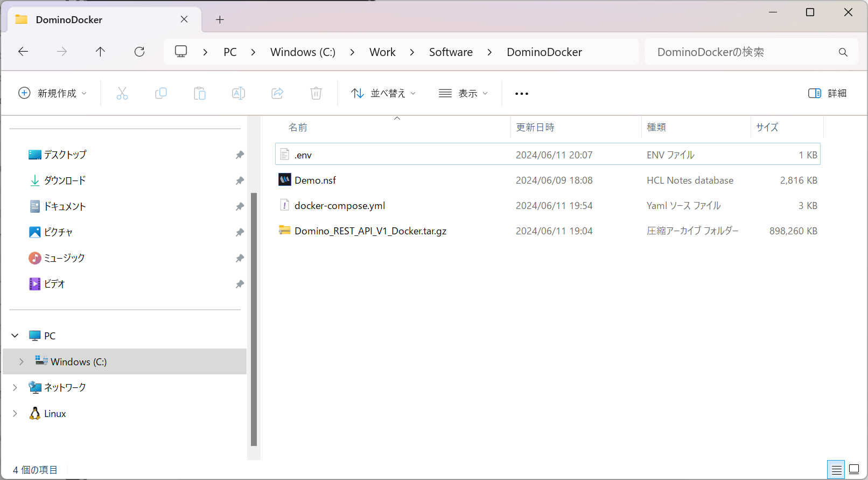Navigate to Software in breadcrumb
Image resolution: width=868 pixels, height=480 pixels.
451,52
